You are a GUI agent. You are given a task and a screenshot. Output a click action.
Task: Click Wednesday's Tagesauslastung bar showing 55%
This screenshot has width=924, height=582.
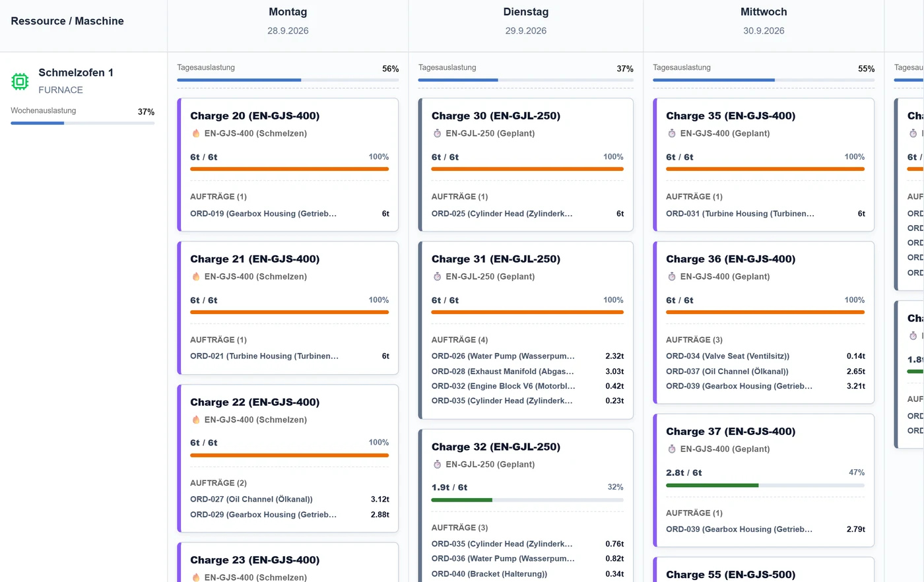pos(764,80)
